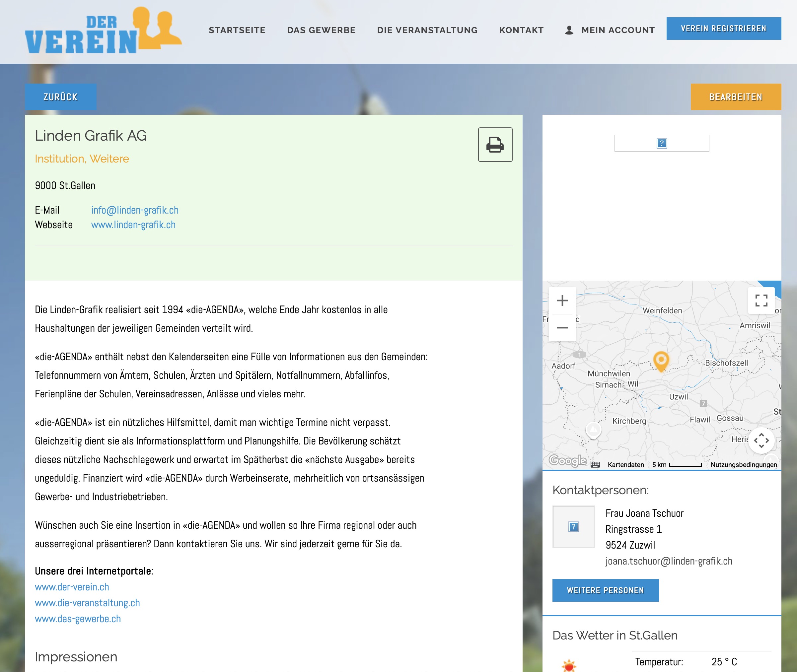The width and height of the screenshot is (797, 672).
Task: Click Ringstrasse 1 address line
Action: tap(633, 529)
